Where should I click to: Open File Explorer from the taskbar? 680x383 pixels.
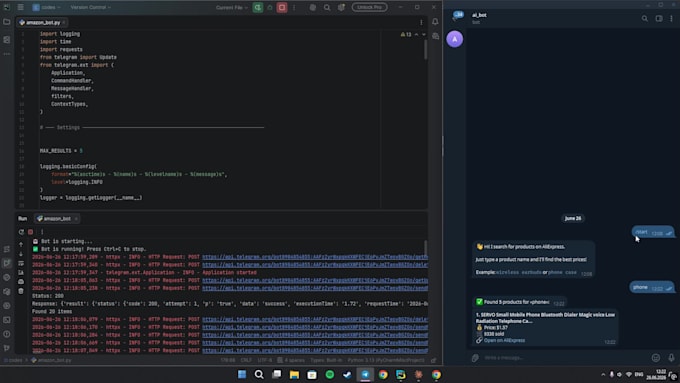pyautogui.click(x=294, y=374)
